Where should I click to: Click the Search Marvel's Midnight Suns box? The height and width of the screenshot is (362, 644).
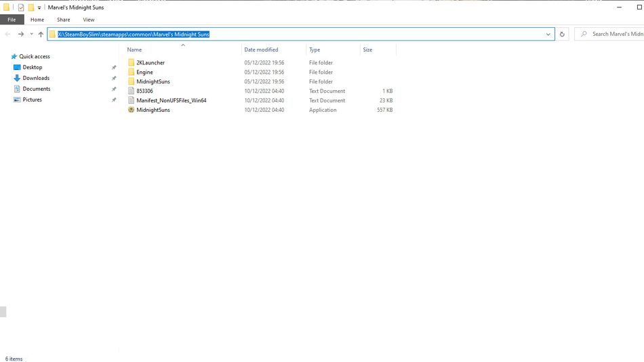609,34
